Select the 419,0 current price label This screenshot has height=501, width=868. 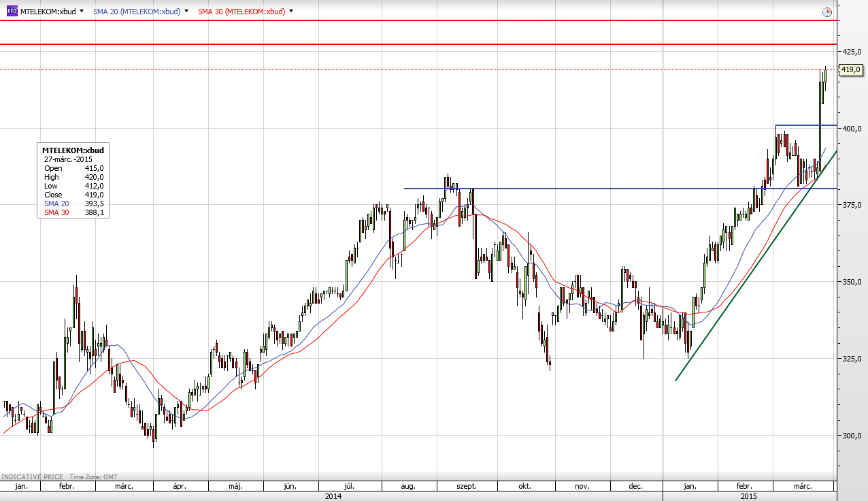851,70
